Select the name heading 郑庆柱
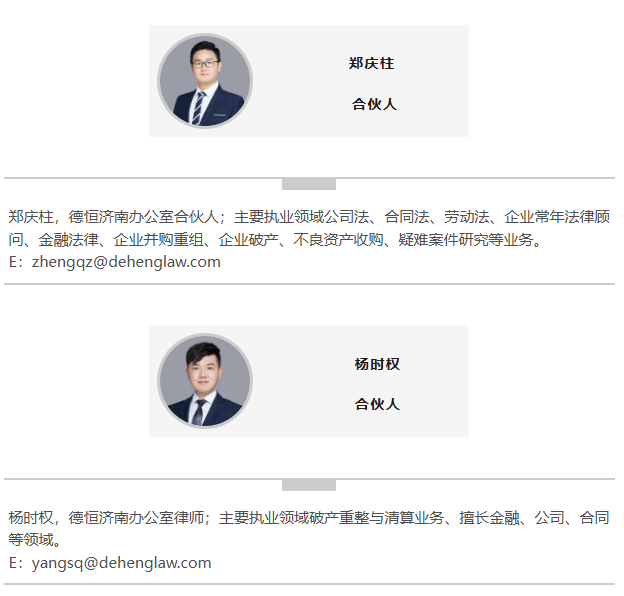The height and width of the screenshot is (596, 624). pyautogui.click(x=371, y=63)
